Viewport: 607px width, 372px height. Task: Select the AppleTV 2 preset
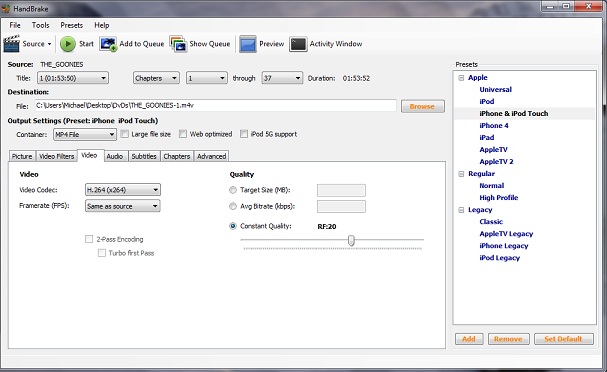point(496,161)
